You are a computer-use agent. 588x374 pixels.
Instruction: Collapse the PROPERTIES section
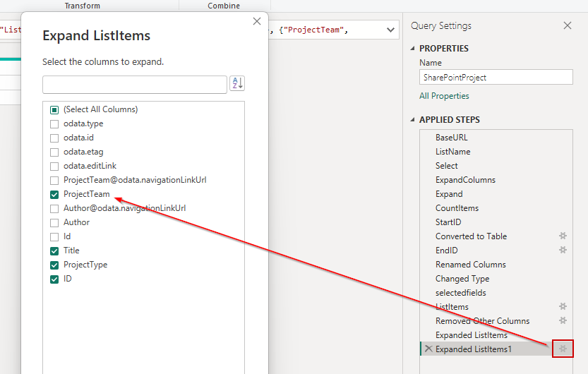pos(413,49)
